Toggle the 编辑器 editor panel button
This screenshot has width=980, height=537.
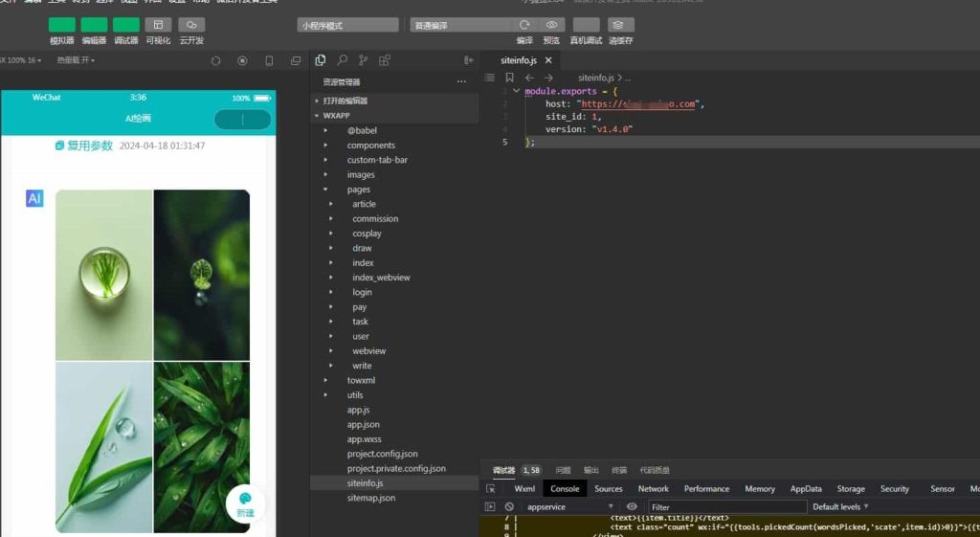(x=94, y=25)
